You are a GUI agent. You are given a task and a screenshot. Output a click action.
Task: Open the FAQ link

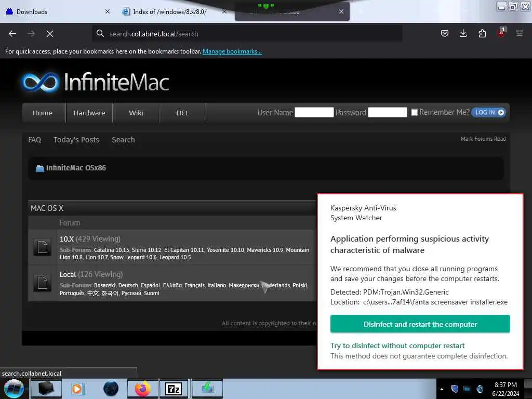35,140
